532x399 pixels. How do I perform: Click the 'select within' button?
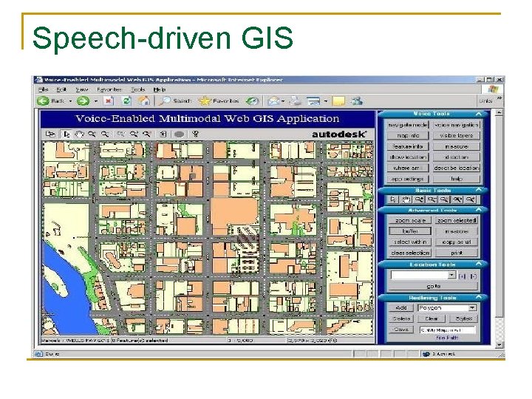pyautogui.click(x=410, y=242)
